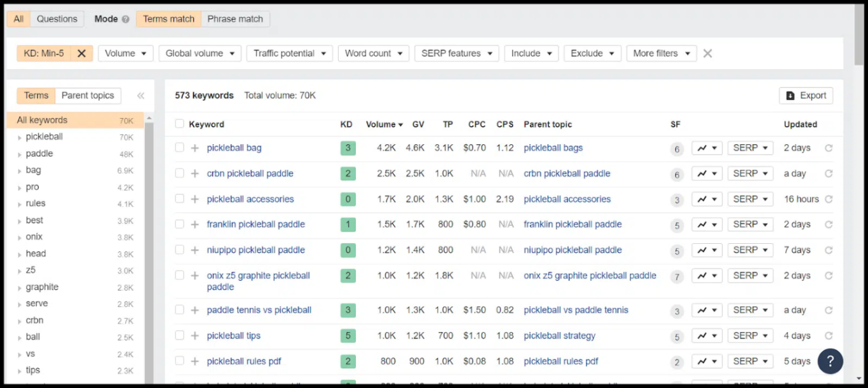Refresh the pickleball bag row data
This screenshot has height=388, width=868.
(829, 148)
